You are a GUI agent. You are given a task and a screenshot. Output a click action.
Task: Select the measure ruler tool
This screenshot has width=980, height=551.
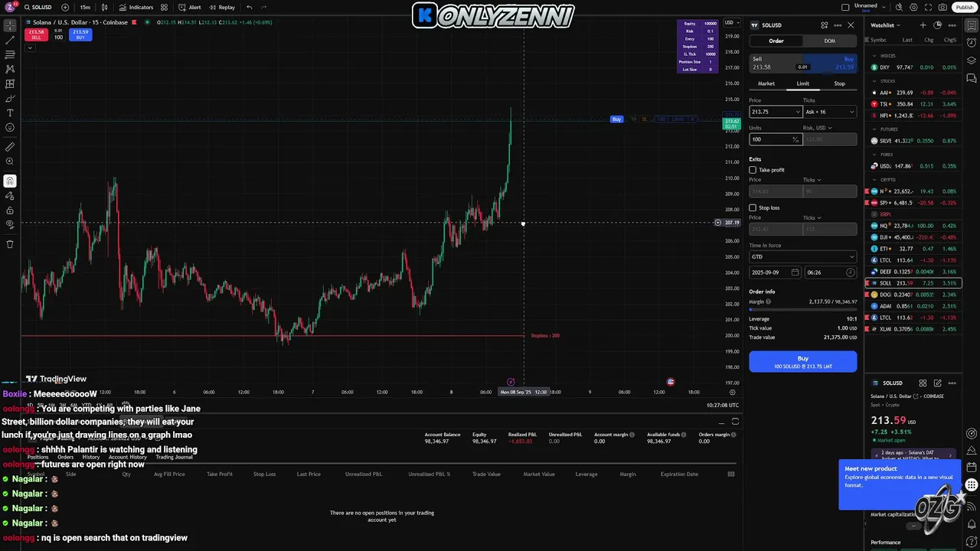click(x=10, y=147)
